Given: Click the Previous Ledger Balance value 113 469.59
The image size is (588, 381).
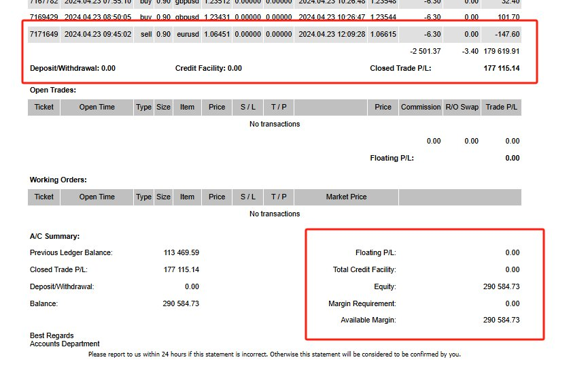Looking at the screenshot, I should click(x=181, y=252).
